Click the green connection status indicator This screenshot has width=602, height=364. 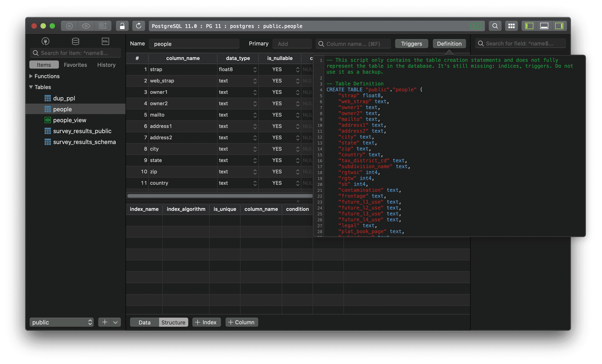coord(476,26)
